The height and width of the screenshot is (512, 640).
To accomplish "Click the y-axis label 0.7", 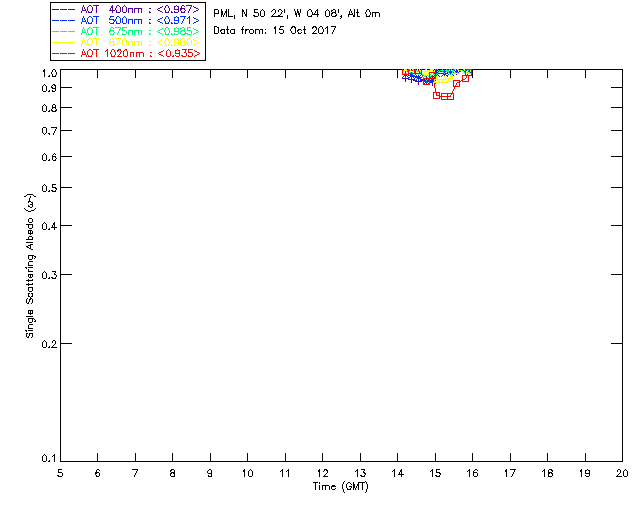I will pos(49,131).
